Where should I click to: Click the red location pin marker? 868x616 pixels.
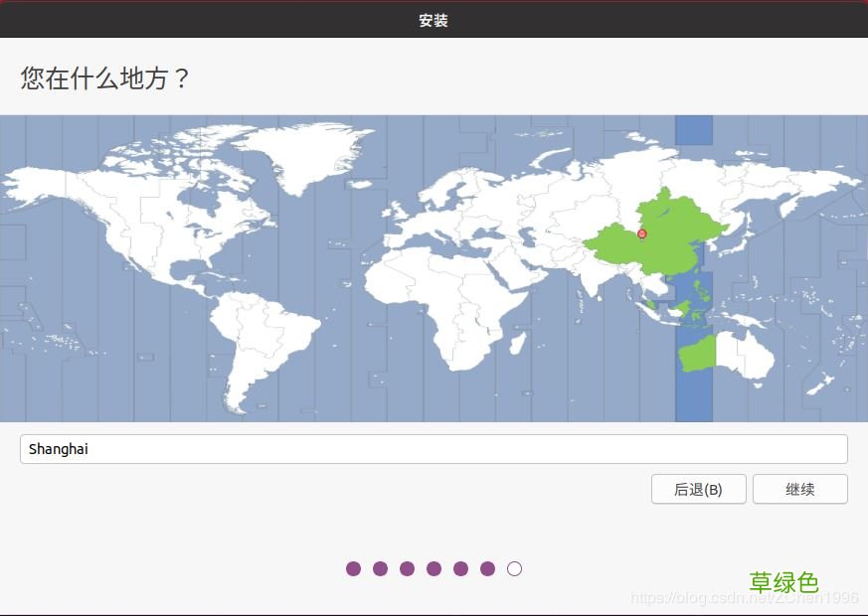pyautogui.click(x=641, y=234)
